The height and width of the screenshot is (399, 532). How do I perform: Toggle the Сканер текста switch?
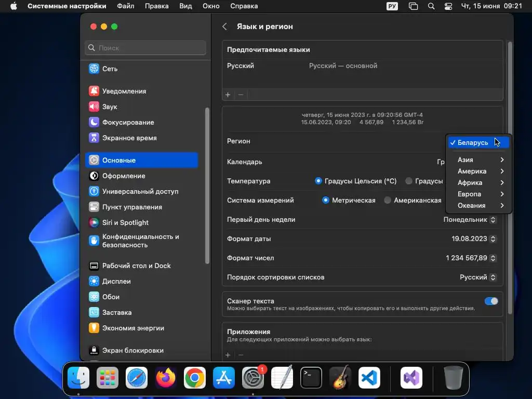491,301
